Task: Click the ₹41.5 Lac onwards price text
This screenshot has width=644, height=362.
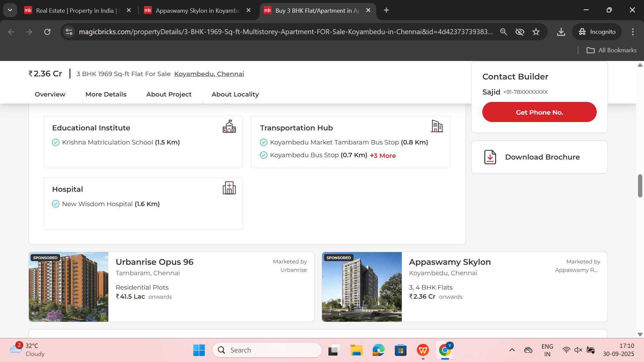Action: coord(144,297)
